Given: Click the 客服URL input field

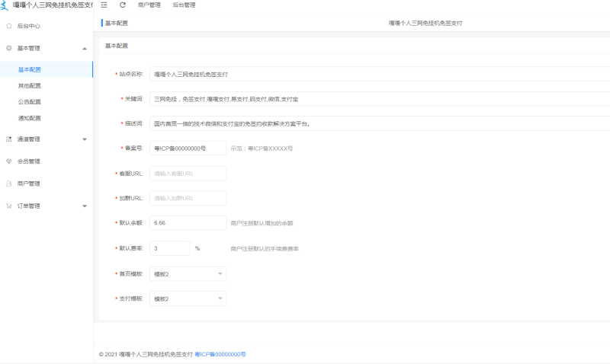Looking at the screenshot, I should (x=188, y=174).
